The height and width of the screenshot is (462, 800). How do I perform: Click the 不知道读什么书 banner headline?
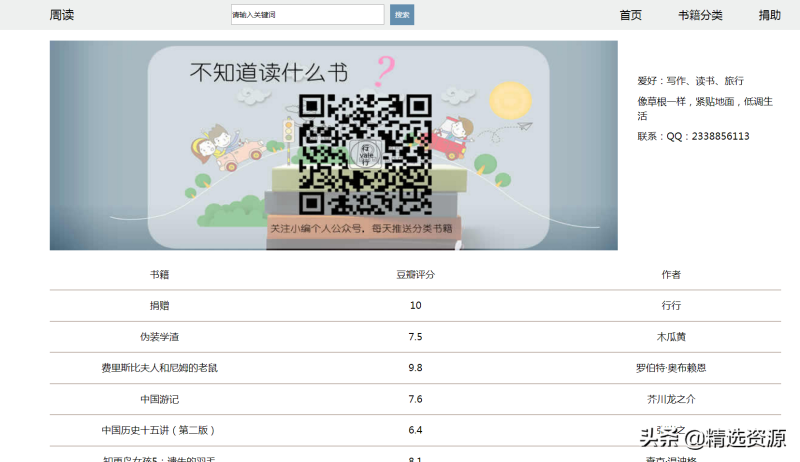tap(269, 72)
